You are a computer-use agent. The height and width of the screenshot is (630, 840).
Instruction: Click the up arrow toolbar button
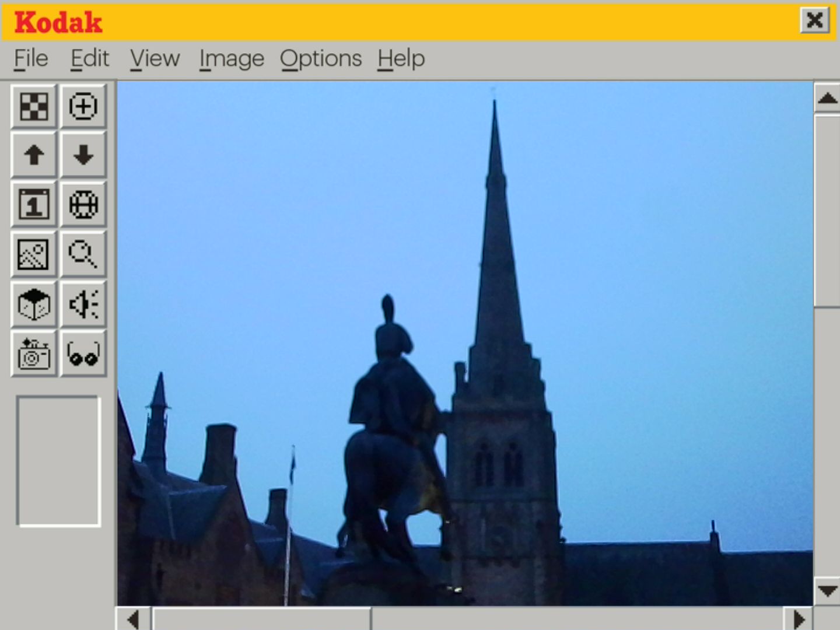click(x=34, y=155)
